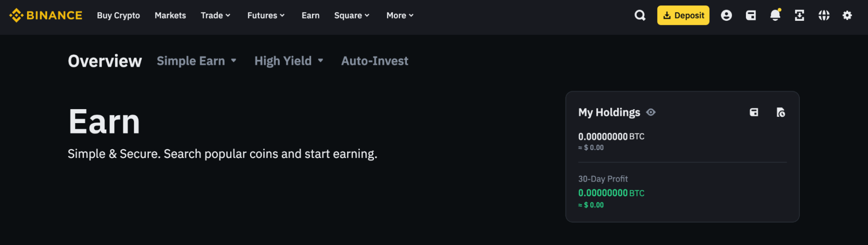Expand the High Yield dropdown
The image size is (868, 245).
tap(289, 61)
